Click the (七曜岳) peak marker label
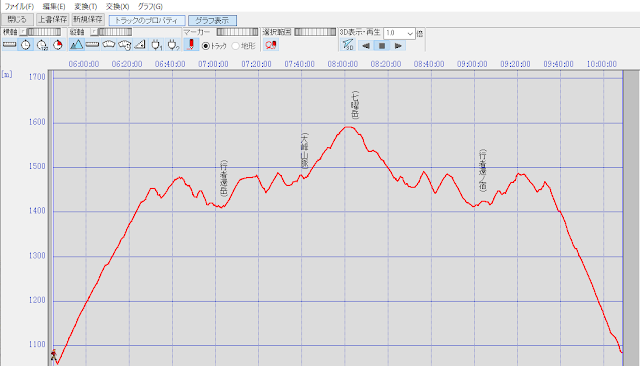The image size is (640, 366). (355, 105)
